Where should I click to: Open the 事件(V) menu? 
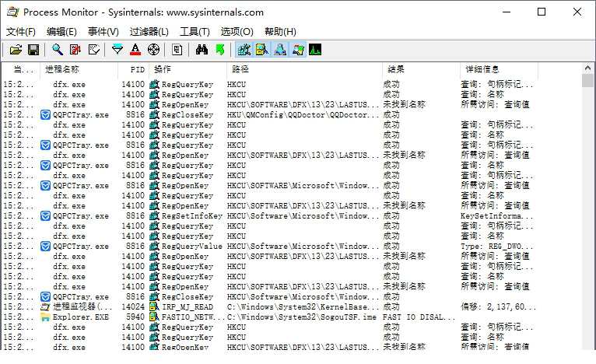(103, 32)
